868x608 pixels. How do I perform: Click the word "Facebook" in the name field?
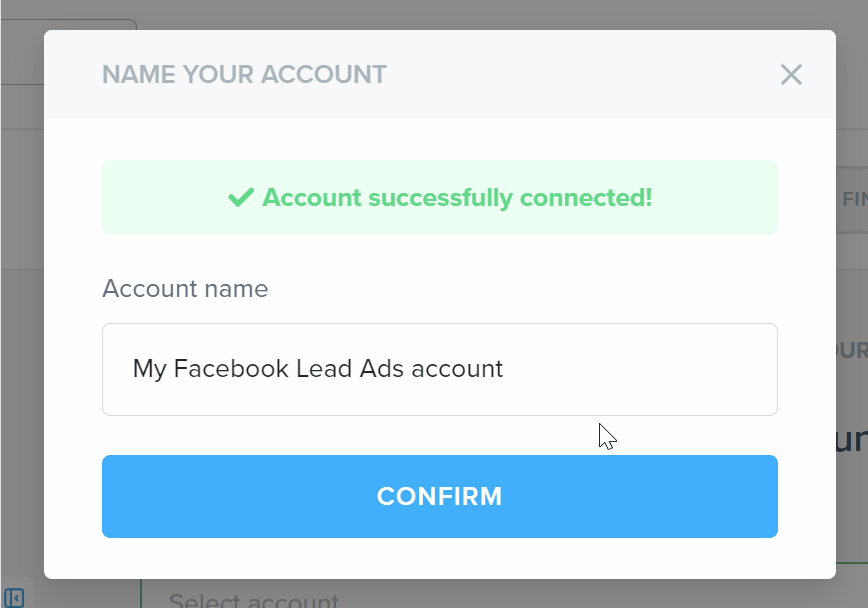[231, 369]
